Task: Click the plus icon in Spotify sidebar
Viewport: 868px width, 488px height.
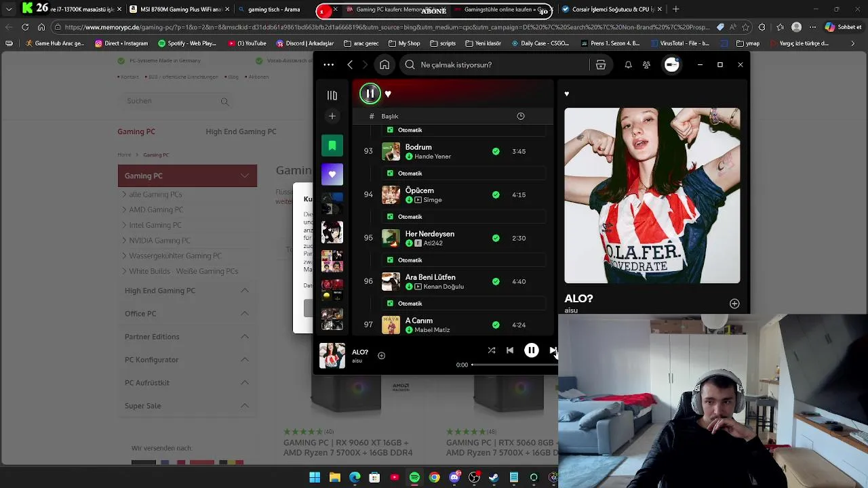Action: pyautogui.click(x=332, y=117)
